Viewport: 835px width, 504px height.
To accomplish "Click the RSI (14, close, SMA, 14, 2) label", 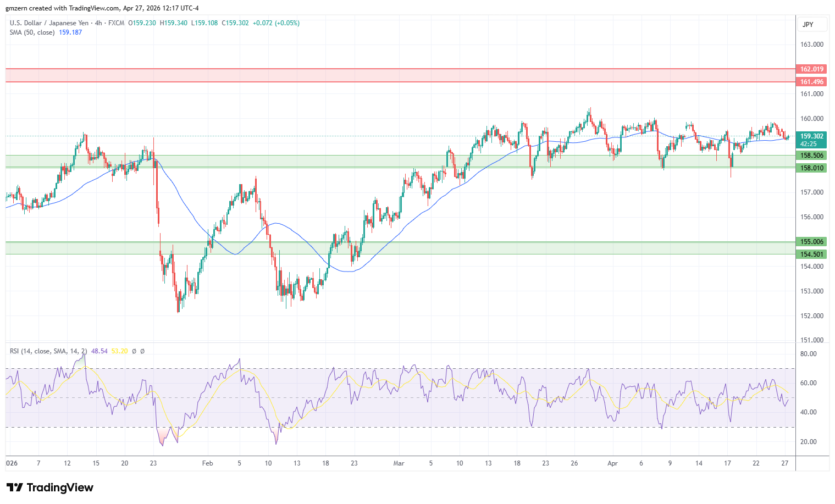I will [48, 351].
